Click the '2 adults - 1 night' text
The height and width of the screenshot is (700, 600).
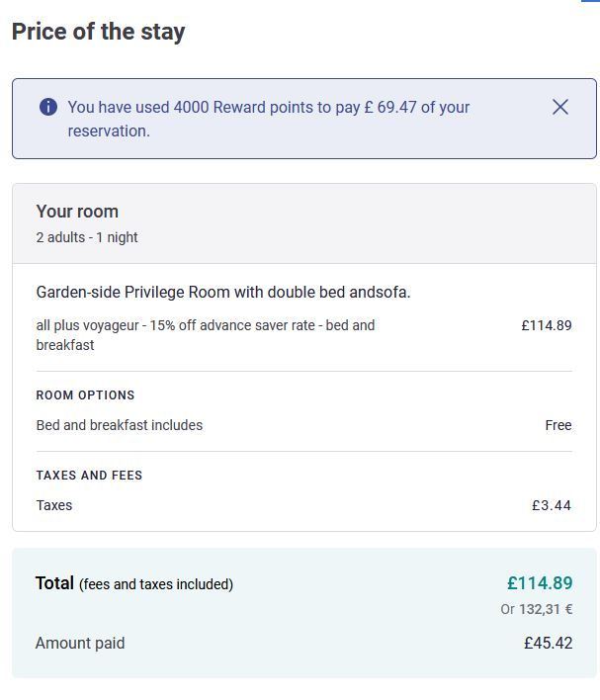pyautogui.click(x=87, y=237)
